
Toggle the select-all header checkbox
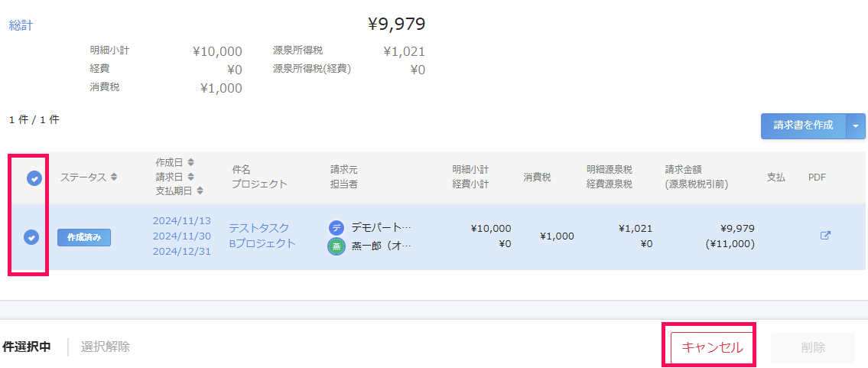[x=34, y=177]
